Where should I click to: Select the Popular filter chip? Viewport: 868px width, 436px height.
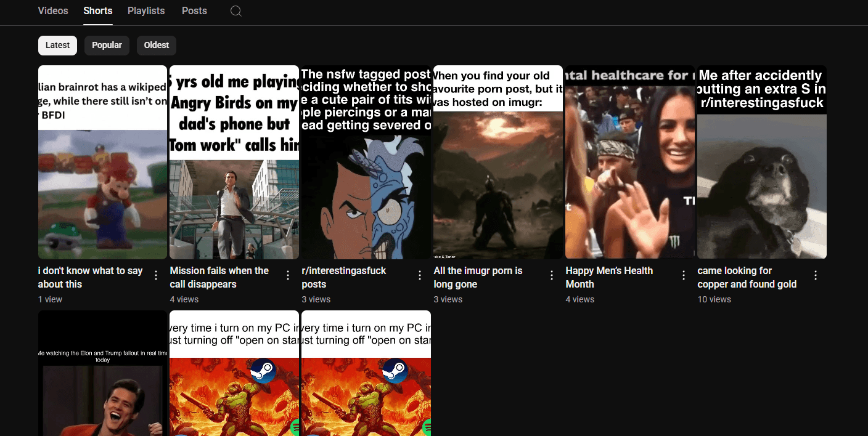[107, 45]
